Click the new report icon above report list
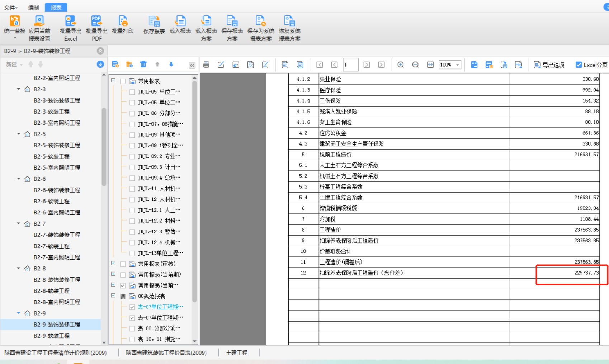The image size is (609, 364). click(x=115, y=65)
